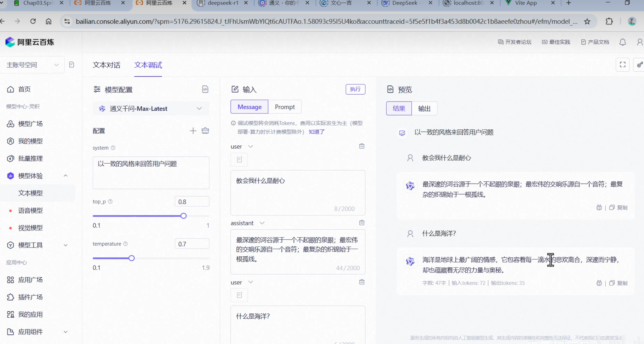Click the system prompt text field
Viewport: 644px width, 344px height.
[151, 173]
